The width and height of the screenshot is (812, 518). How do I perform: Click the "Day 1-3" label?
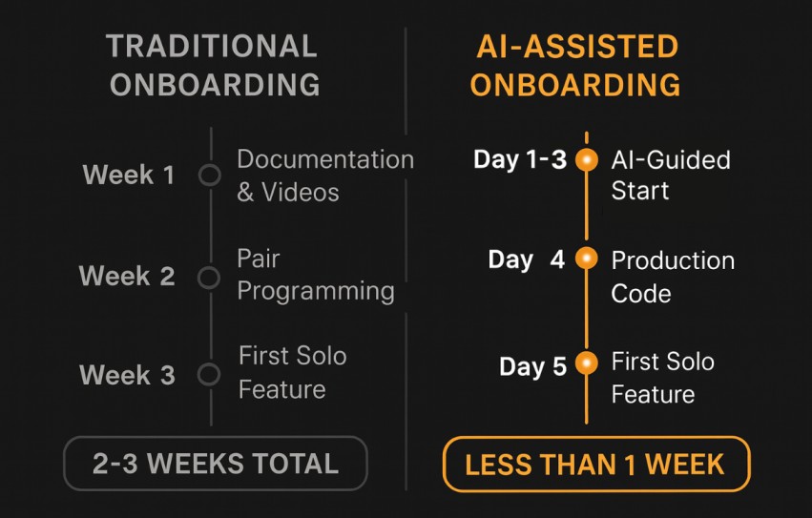pos(520,159)
